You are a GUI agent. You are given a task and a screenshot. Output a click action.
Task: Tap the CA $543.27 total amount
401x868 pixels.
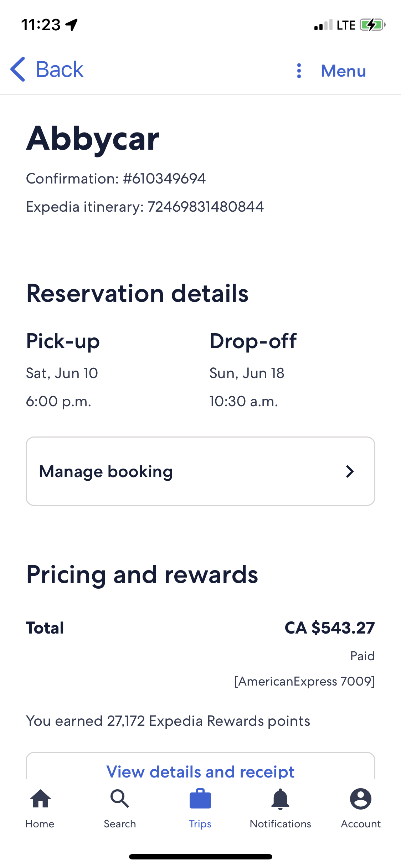click(x=329, y=627)
